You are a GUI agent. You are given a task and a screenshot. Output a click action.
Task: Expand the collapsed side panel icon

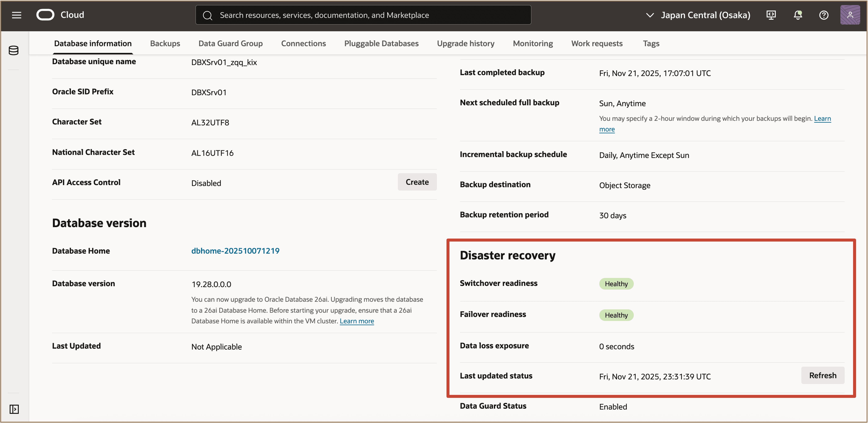point(14,409)
